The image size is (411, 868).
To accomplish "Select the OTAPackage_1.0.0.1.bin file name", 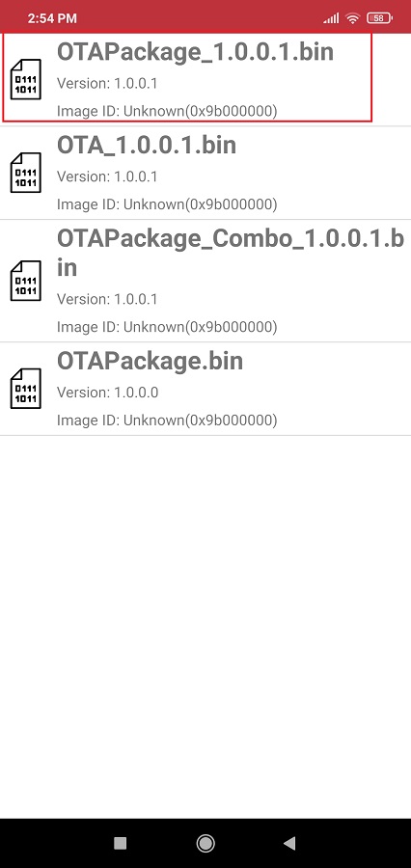I will point(195,51).
